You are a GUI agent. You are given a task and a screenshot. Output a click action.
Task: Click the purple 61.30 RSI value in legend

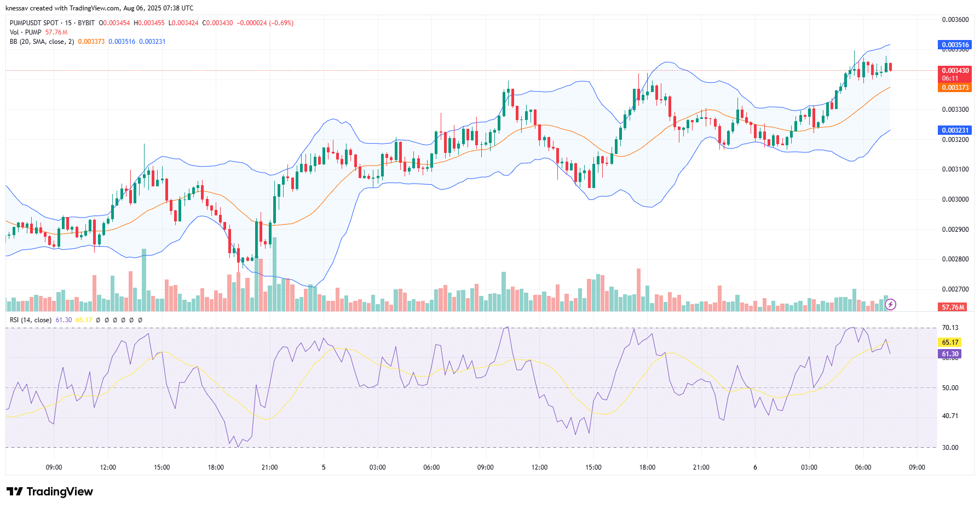click(64, 320)
